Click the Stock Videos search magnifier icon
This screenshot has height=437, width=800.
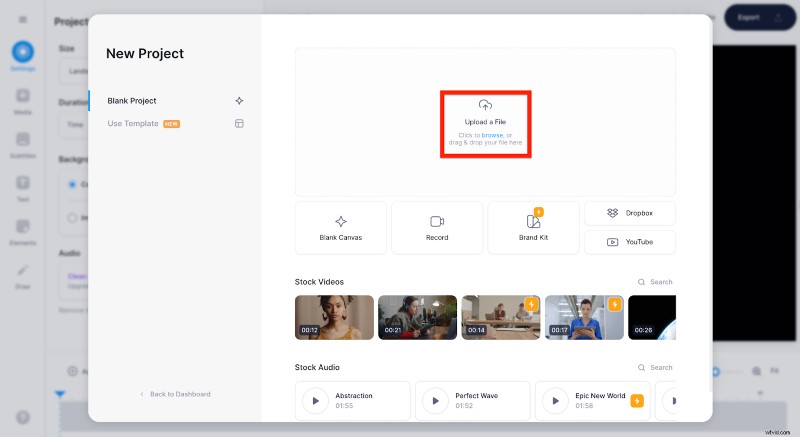(641, 282)
